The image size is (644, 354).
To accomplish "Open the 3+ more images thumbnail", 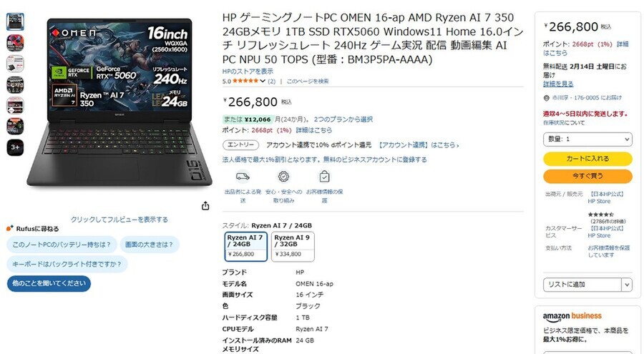I will pyautogui.click(x=15, y=147).
